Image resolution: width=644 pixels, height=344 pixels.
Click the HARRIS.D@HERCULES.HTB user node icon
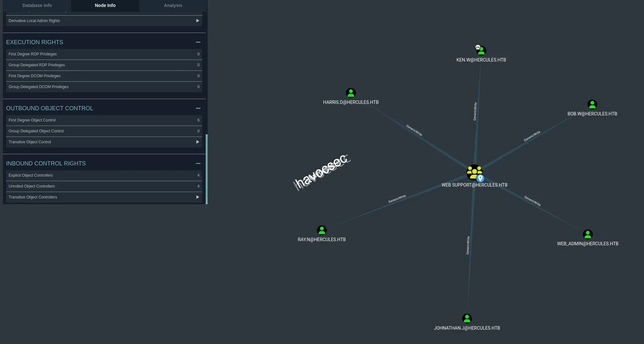(x=351, y=93)
